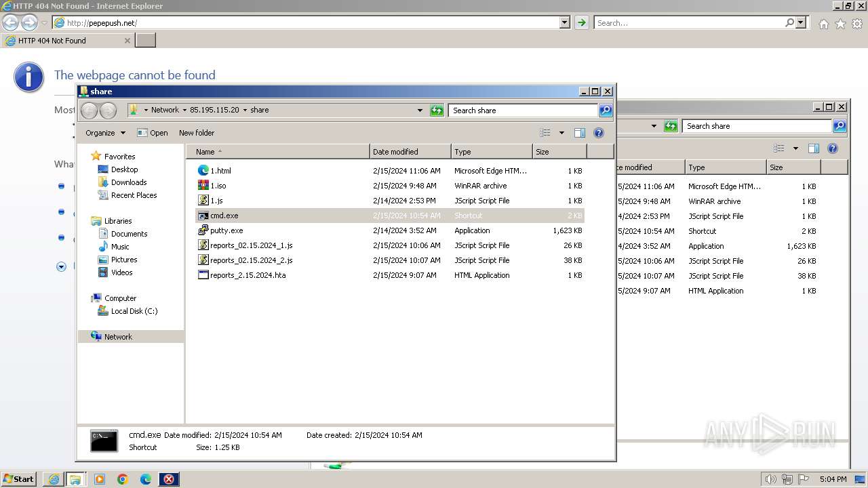Screen dimensions: 868x488
Task: Toggle the preview pane icon
Action: pos(580,133)
